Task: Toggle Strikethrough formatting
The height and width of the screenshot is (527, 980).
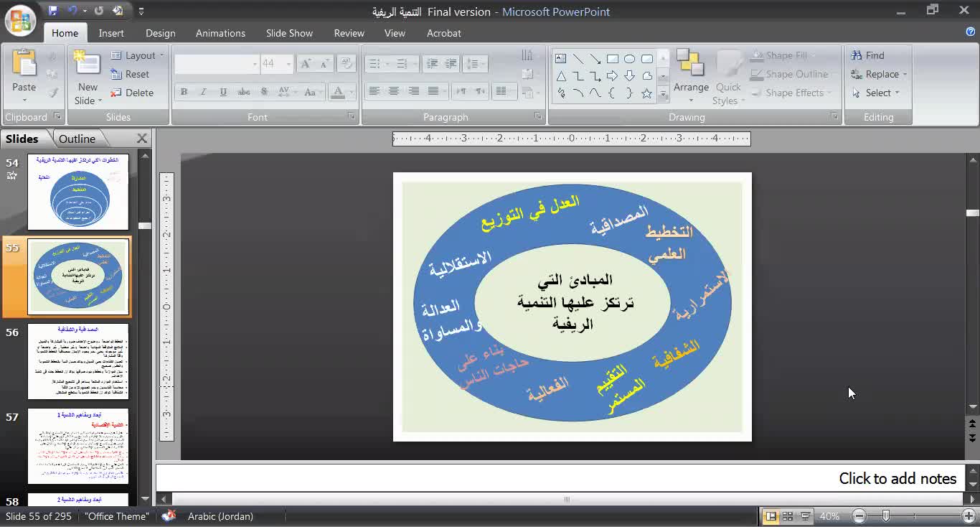Action: point(244,92)
